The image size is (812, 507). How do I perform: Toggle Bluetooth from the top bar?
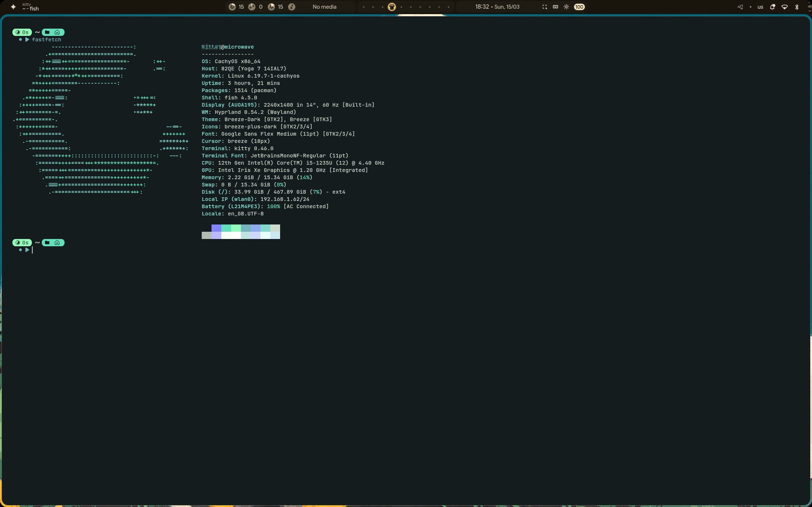797,7
